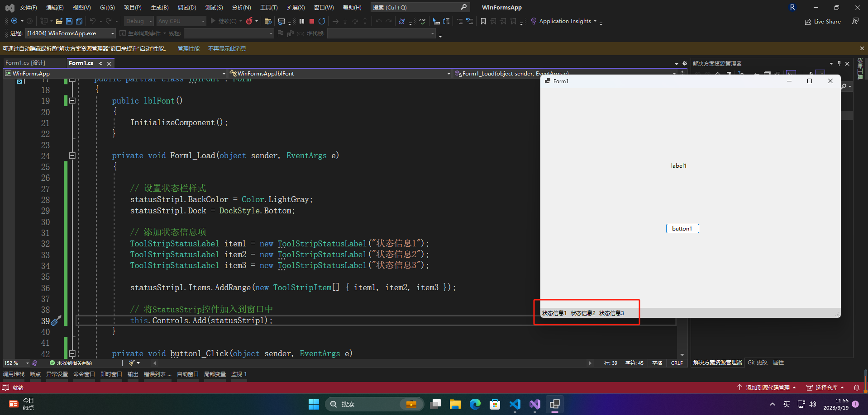Open the Windows Start menu
Viewport: 868px width, 415px height.
(x=314, y=404)
